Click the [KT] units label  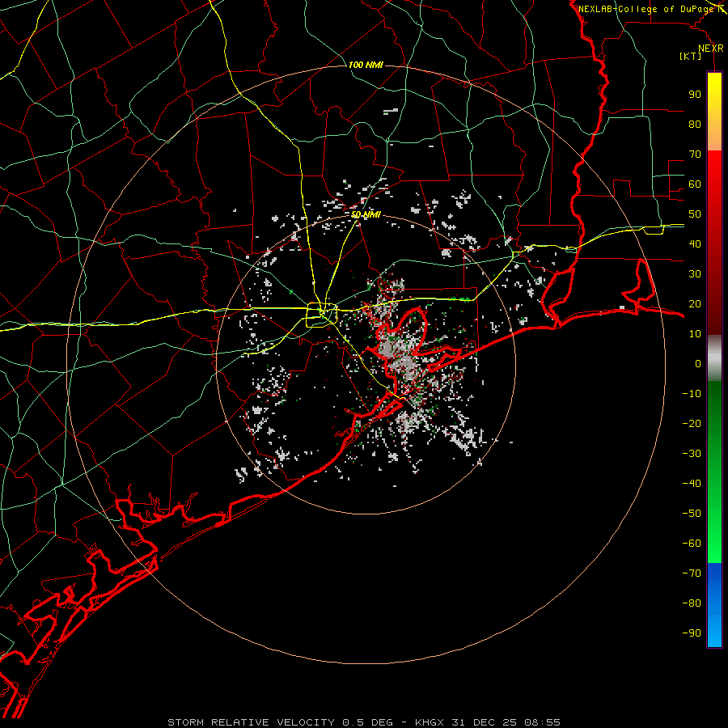691,56
